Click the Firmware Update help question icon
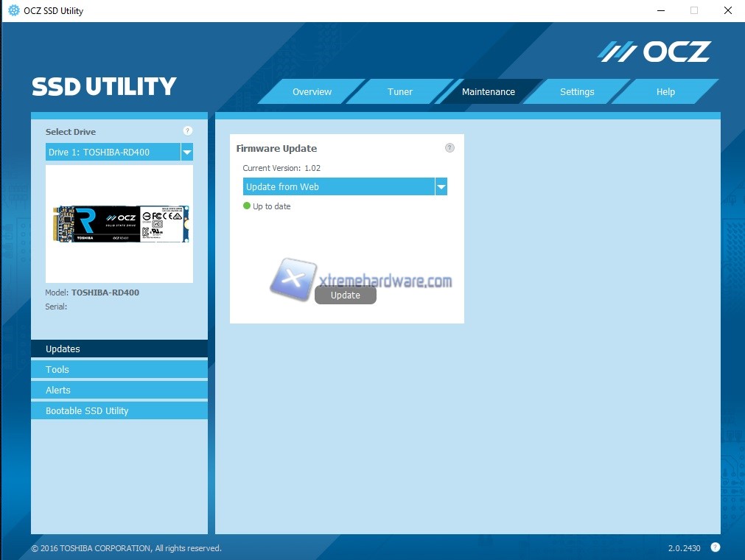This screenshot has width=745, height=560. point(450,148)
